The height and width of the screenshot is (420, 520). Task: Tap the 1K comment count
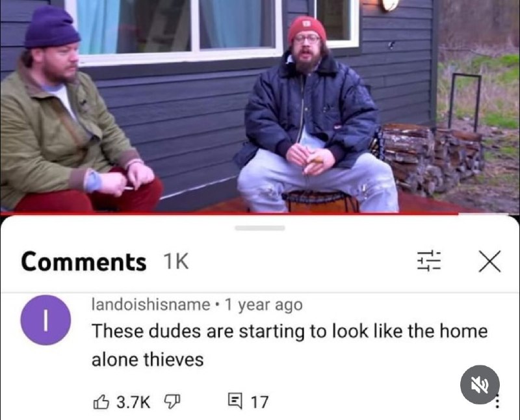tap(175, 261)
